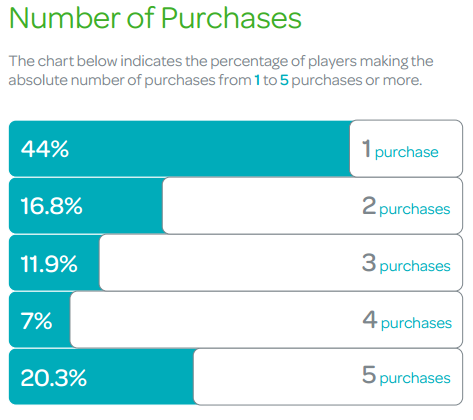Click the 20.3% percentage text
Screen dimensions: 473x420
point(53,378)
